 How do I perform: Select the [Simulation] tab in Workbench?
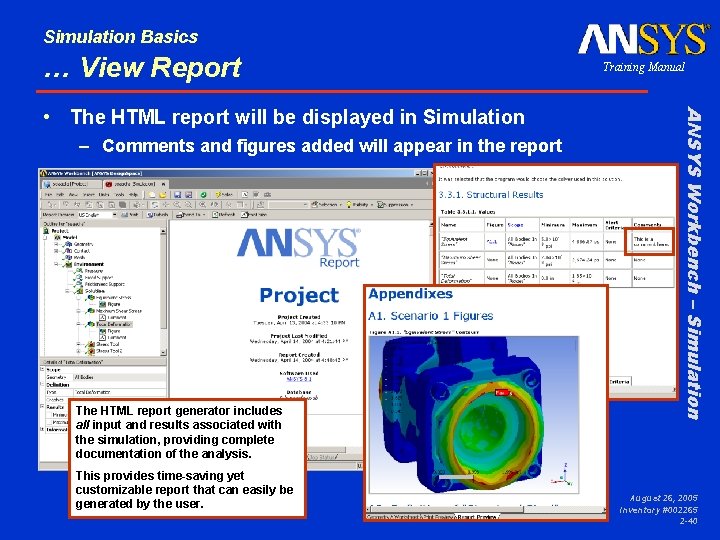point(135,184)
